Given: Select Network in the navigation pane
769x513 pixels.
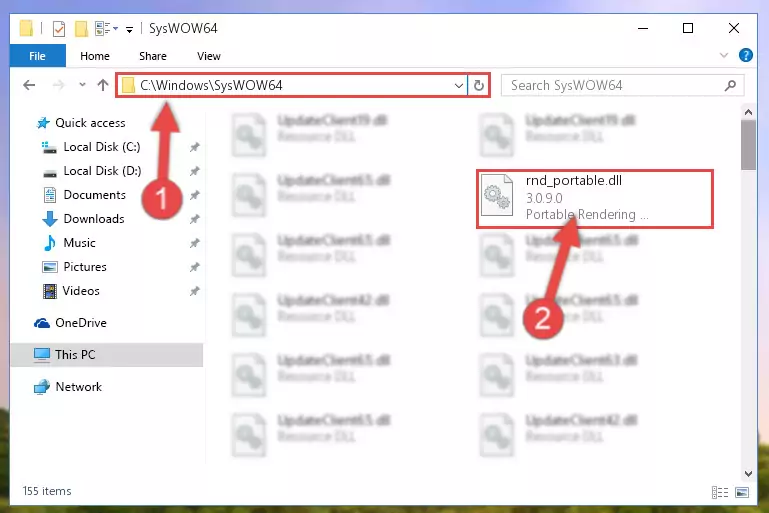Looking at the screenshot, I should 78,386.
